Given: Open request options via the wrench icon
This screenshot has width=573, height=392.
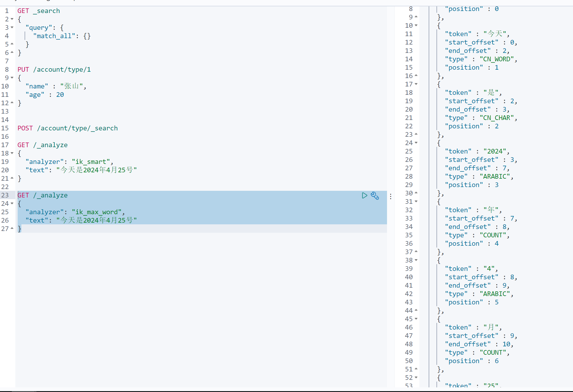Looking at the screenshot, I should pyautogui.click(x=375, y=196).
